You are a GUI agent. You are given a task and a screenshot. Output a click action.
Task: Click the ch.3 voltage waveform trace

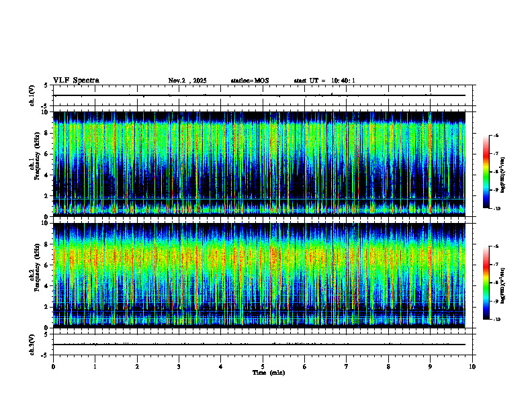pos(259,345)
